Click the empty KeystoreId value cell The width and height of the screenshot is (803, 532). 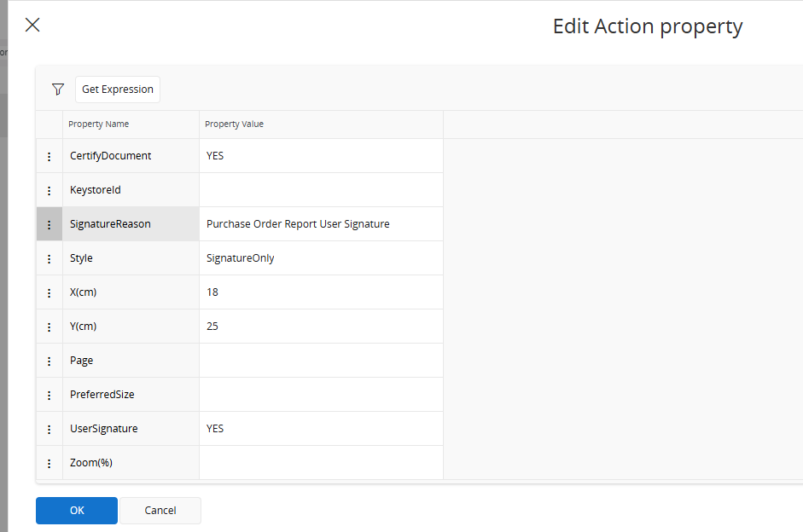point(320,190)
